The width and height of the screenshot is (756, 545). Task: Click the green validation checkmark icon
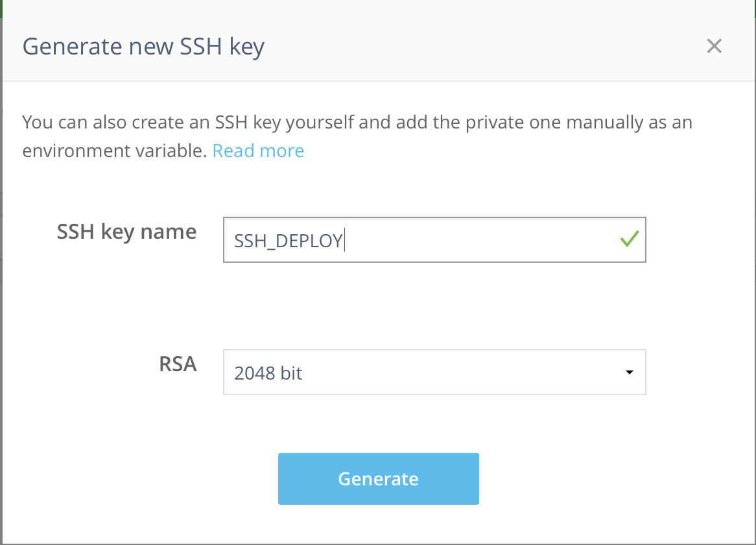tap(629, 239)
